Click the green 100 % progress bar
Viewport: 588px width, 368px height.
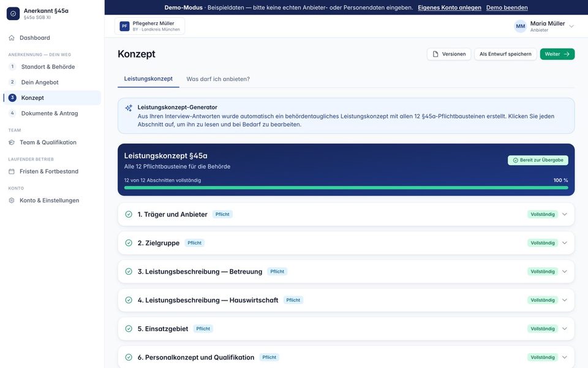(346, 188)
